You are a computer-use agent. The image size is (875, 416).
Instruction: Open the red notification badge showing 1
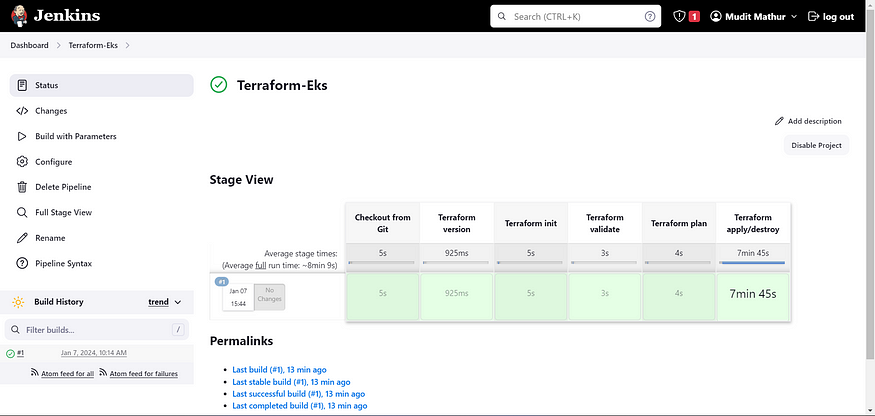(694, 17)
